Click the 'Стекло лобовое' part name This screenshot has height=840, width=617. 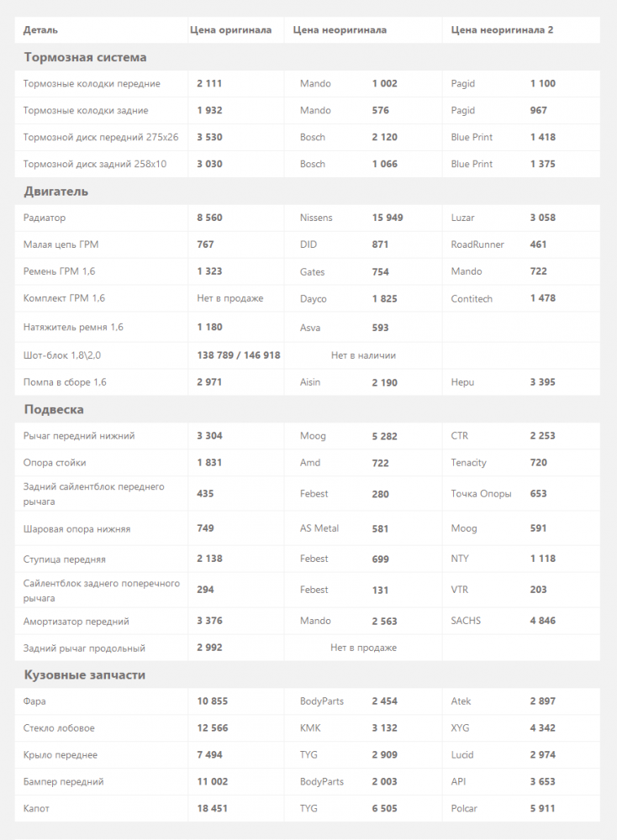point(59,728)
